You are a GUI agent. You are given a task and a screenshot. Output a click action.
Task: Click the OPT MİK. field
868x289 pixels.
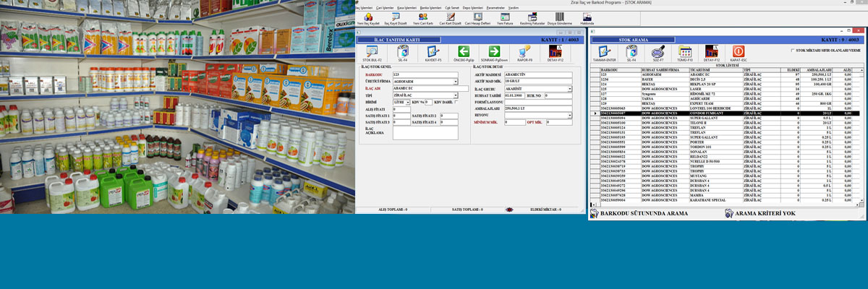click(558, 122)
